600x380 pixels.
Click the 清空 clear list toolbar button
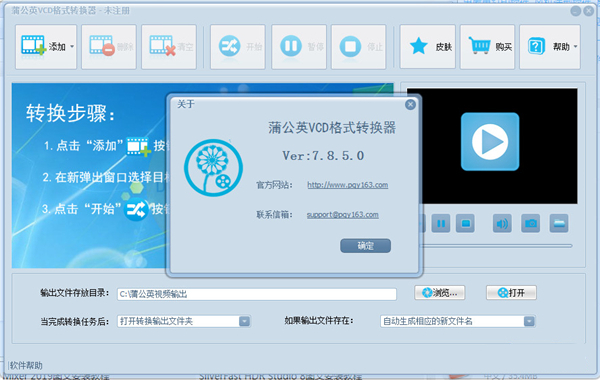[169, 47]
